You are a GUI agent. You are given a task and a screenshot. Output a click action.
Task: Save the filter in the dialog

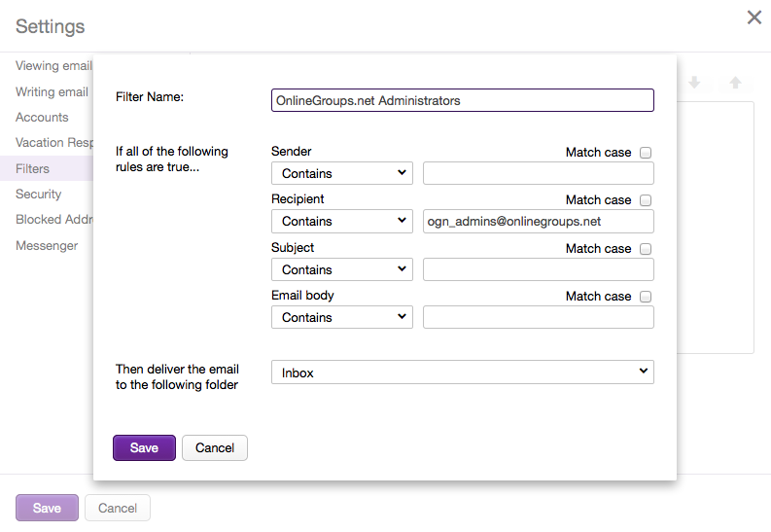tap(144, 447)
